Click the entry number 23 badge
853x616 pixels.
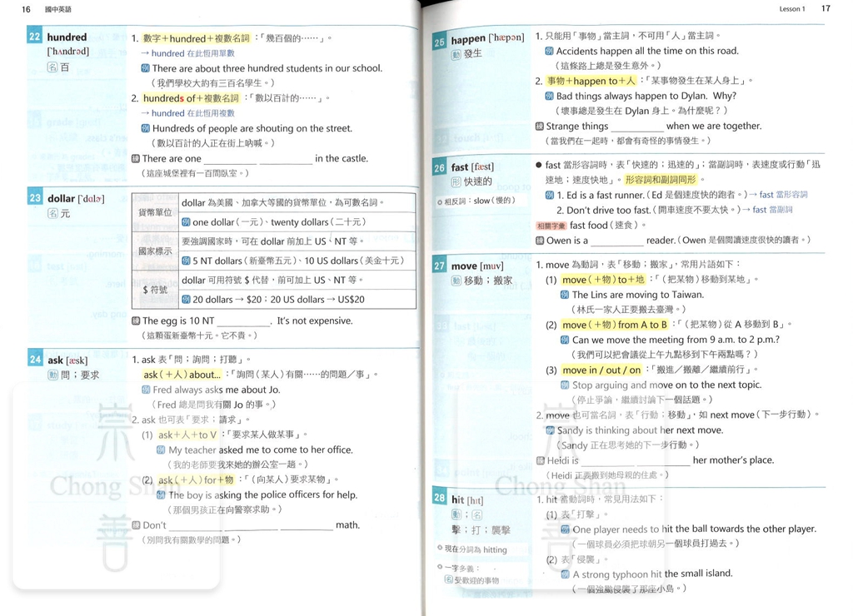35,198
